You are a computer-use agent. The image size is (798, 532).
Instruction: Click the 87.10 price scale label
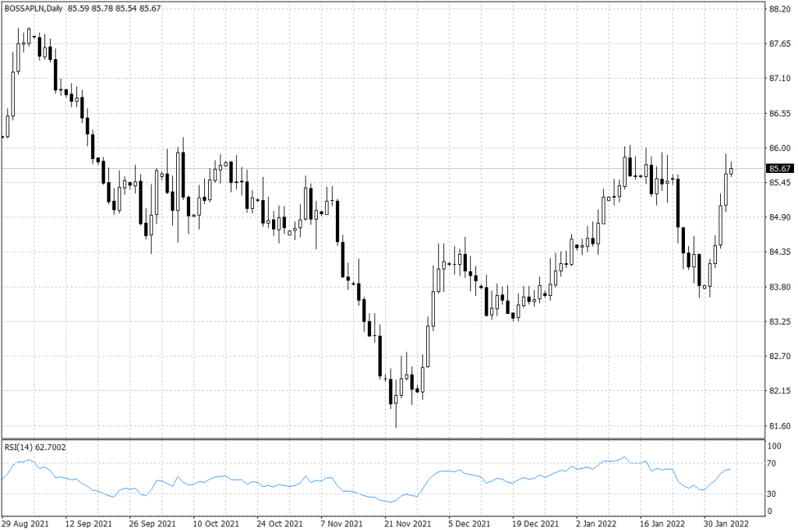click(x=779, y=79)
